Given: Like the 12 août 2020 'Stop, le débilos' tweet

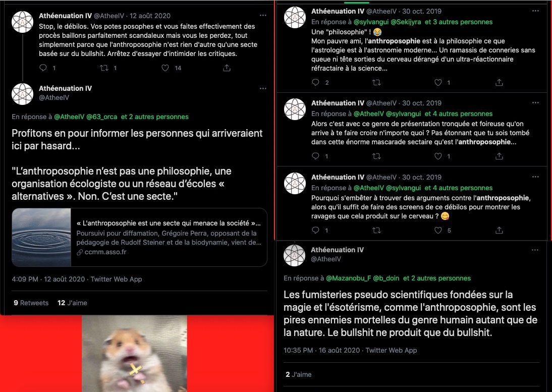Looking at the screenshot, I should 165,68.
